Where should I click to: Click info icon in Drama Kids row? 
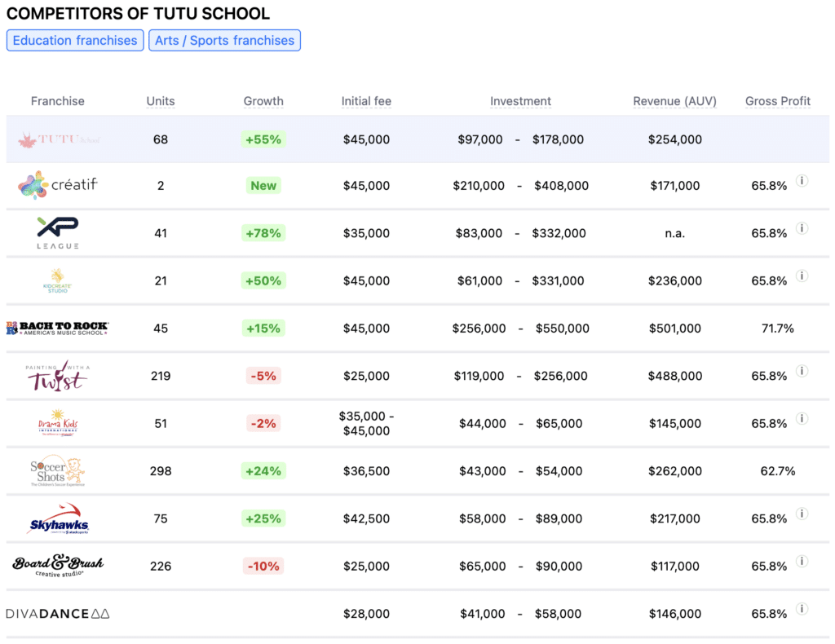802,418
